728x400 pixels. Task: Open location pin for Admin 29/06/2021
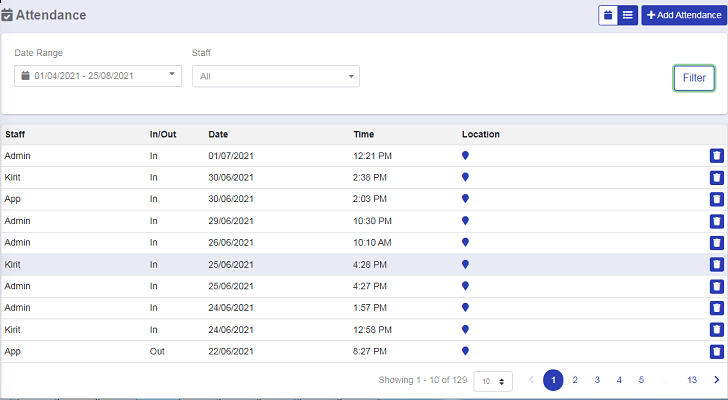coord(465,221)
